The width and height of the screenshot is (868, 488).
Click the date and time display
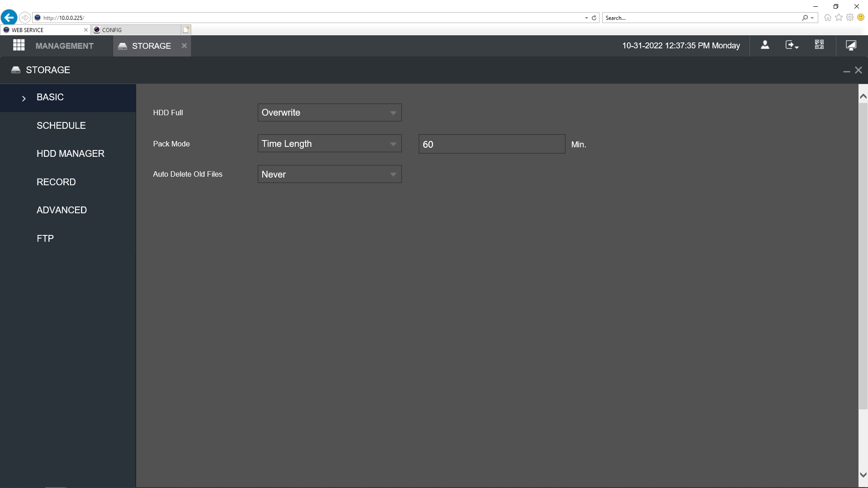pos(681,46)
